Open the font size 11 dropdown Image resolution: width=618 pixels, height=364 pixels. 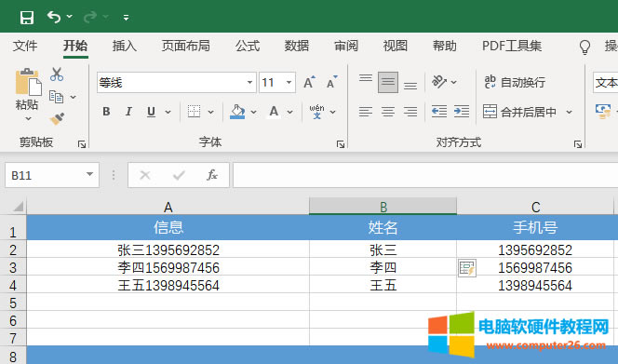pos(289,83)
